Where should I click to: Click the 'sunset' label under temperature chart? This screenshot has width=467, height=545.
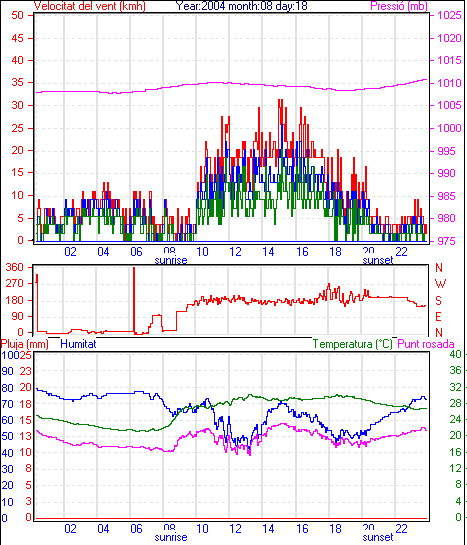coord(378,537)
